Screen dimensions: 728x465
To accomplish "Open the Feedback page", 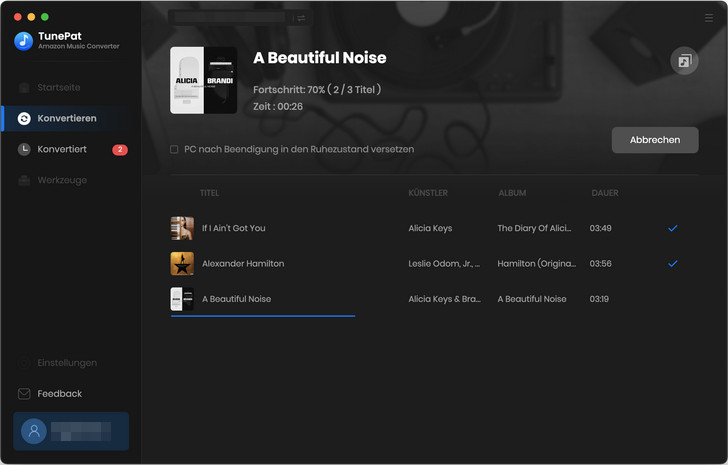I will click(59, 394).
